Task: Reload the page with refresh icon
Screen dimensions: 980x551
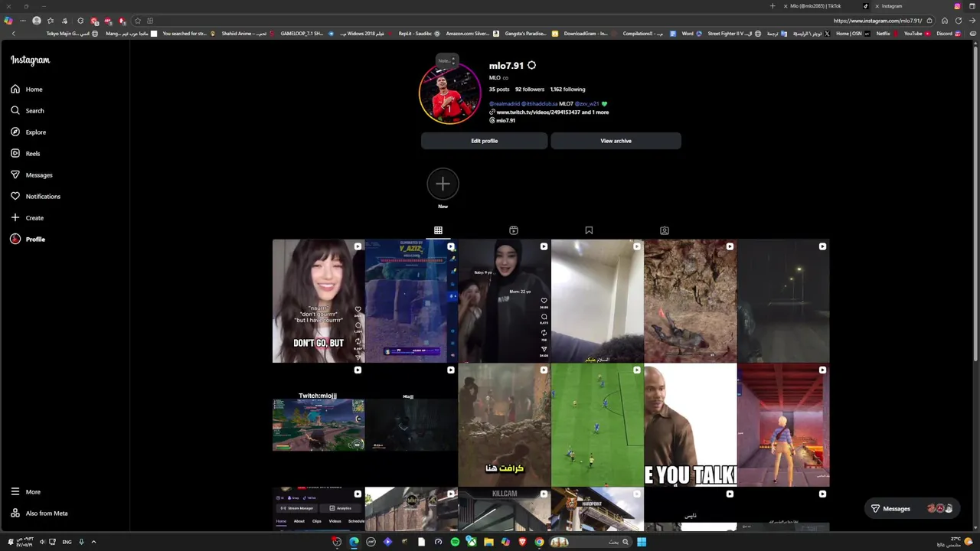Action: point(958,21)
